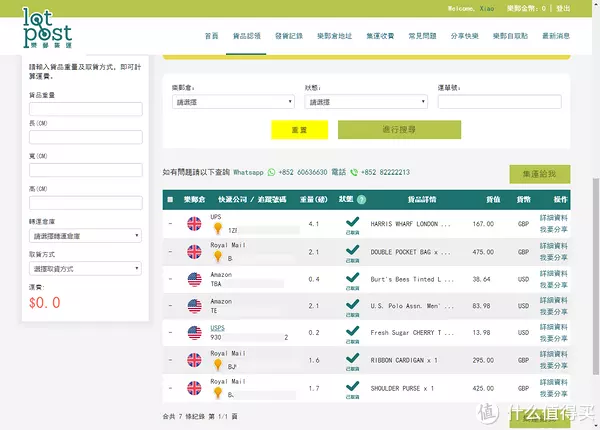600x430 pixels.
Task: Click the status checkmark in the Fresh Sugar CHERRY row
Action: [352, 331]
